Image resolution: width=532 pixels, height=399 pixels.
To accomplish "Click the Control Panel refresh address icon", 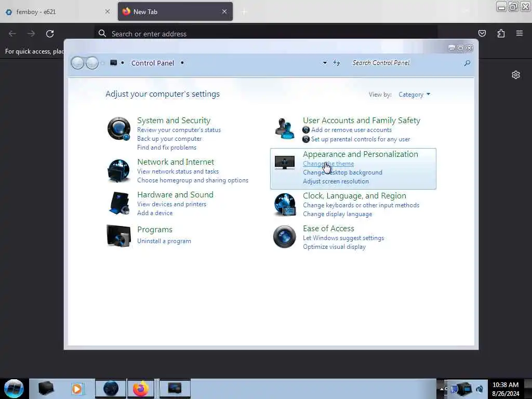I will tap(337, 63).
